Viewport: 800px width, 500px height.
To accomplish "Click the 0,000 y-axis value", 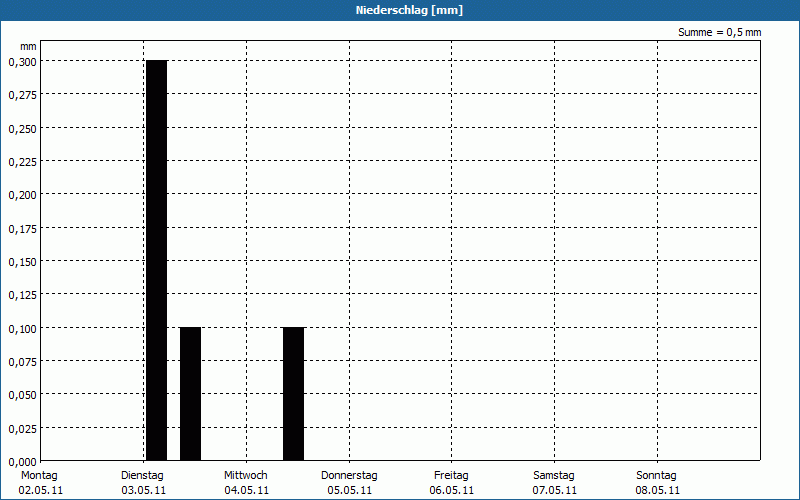I will (22, 462).
